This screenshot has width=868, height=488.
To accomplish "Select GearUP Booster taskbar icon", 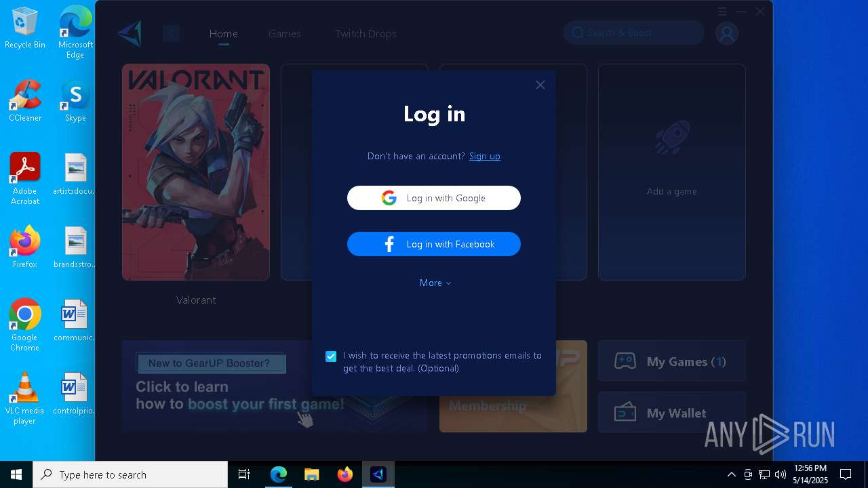I will coord(378,474).
